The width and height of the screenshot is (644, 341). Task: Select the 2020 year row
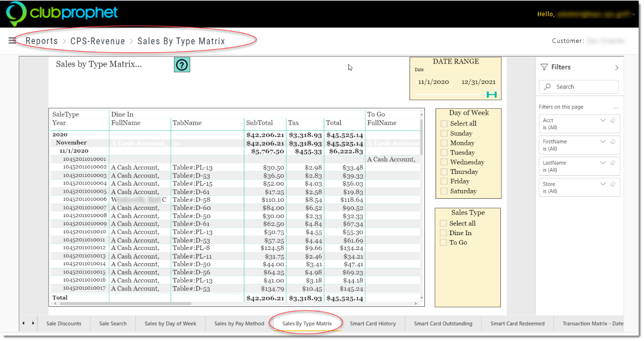[60, 135]
